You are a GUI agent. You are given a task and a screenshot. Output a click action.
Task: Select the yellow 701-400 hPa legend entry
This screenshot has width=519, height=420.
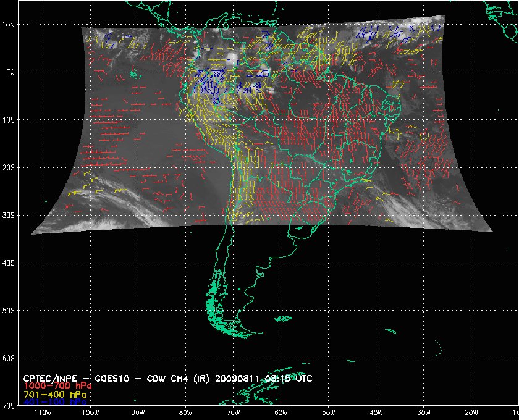55,395
